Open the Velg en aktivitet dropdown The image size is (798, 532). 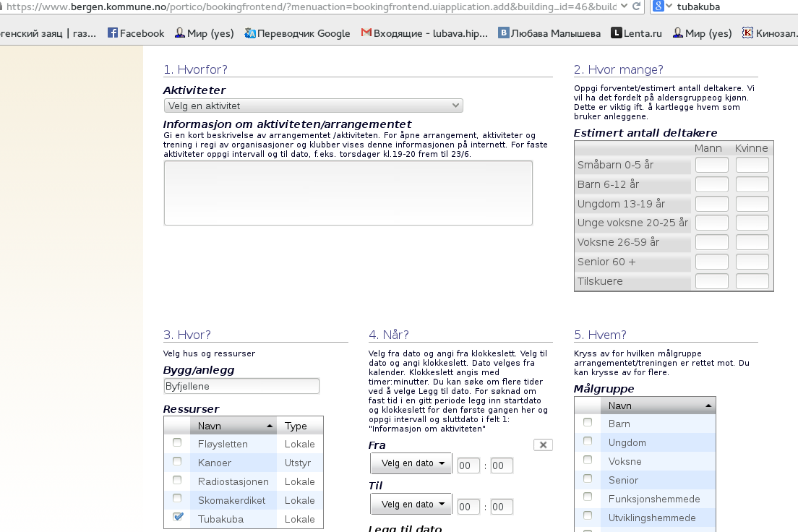(313, 106)
